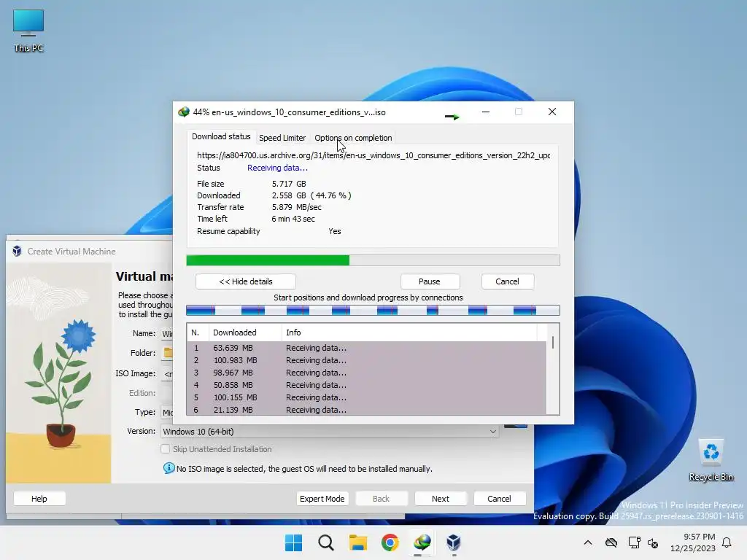Viewport: 747px width, 560px height.
Task: Click the muted volume tray icon
Action: point(653,542)
